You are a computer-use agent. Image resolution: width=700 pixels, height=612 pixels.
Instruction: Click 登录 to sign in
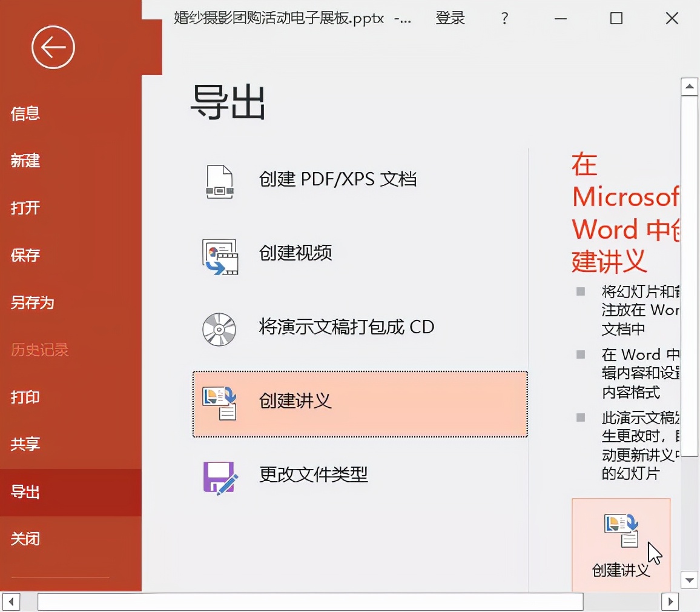pos(450,18)
